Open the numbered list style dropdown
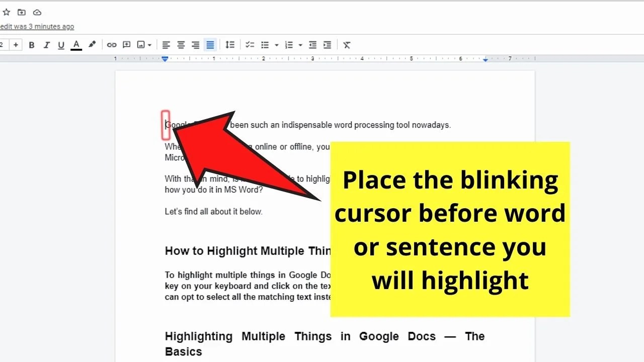This screenshot has width=644, height=362. [300, 45]
